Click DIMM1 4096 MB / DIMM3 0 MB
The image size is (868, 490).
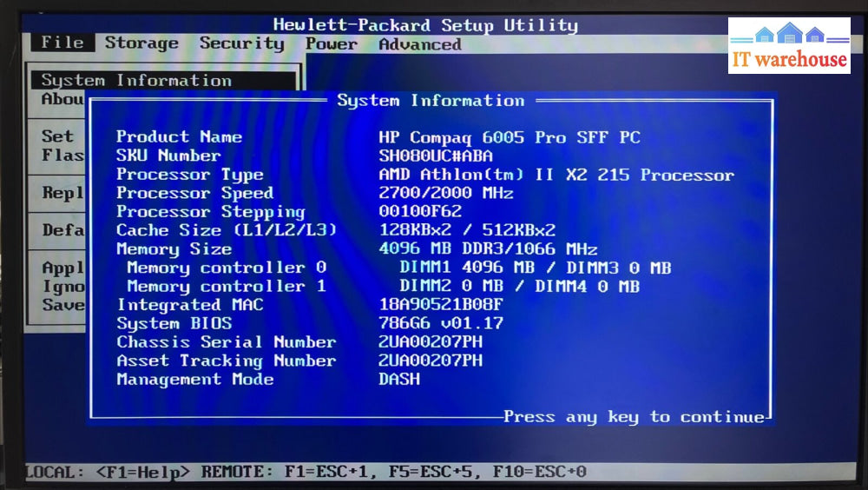click(x=536, y=268)
